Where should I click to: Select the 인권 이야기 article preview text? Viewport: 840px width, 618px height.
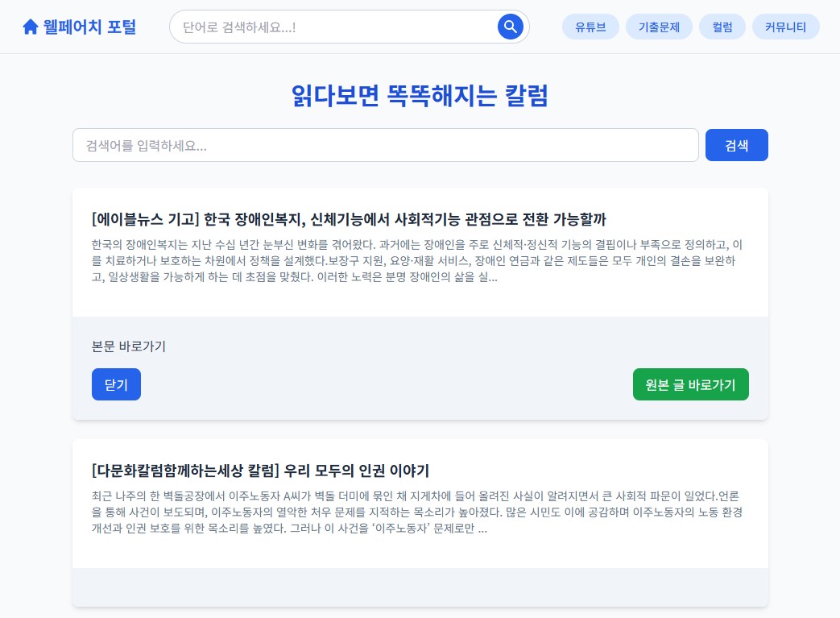coord(417,512)
